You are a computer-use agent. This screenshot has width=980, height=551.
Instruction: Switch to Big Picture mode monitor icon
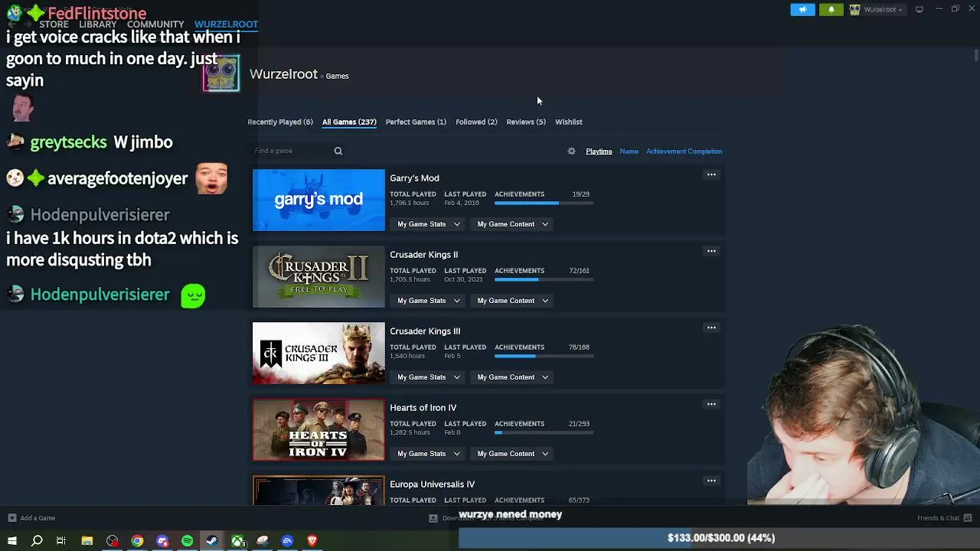point(920,9)
